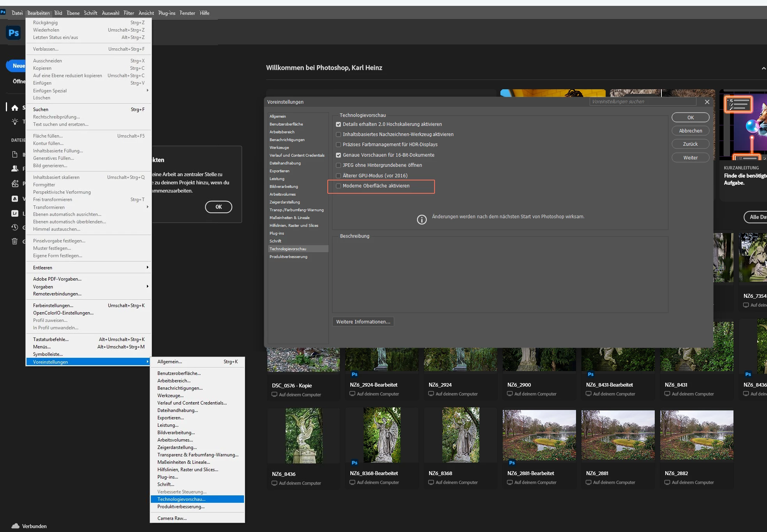Open the Lightroom Lr icon in sidebar

[x=15, y=213]
